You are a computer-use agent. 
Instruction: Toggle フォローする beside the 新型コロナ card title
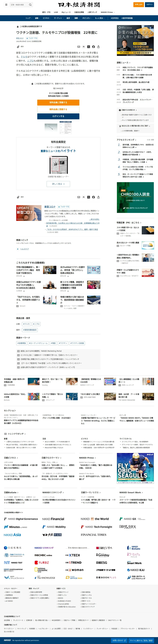pos(64,207)
